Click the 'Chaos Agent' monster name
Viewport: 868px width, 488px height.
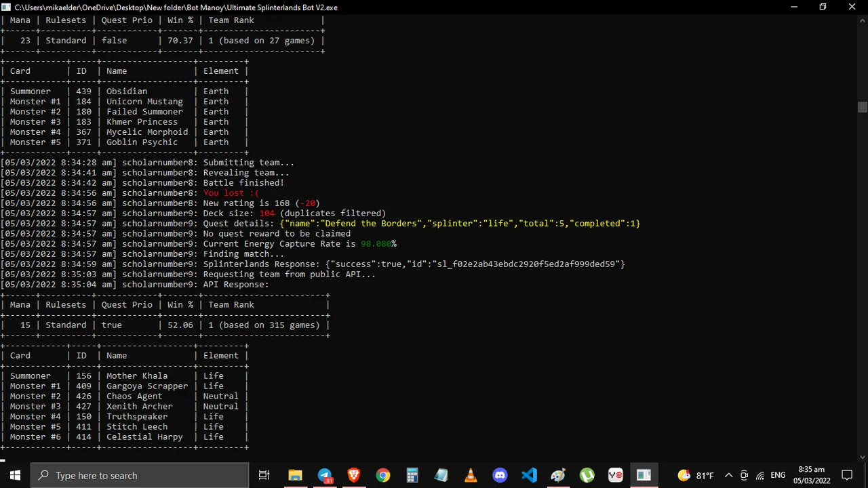(x=134, y=396)
